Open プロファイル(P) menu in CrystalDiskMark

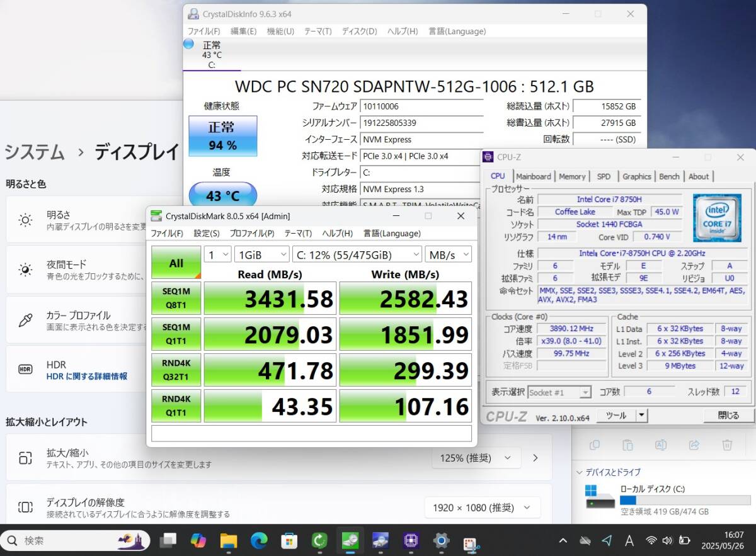[x=252, y=233]
